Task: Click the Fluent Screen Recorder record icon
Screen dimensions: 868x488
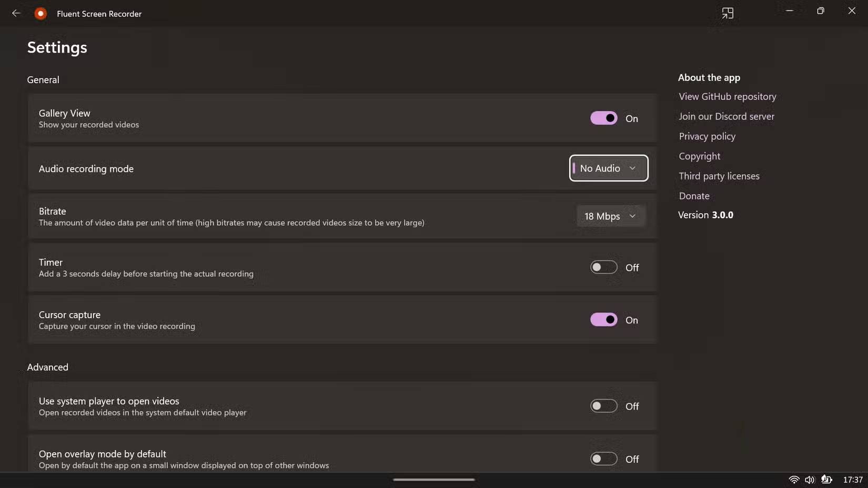Action: tap(40, 13)
